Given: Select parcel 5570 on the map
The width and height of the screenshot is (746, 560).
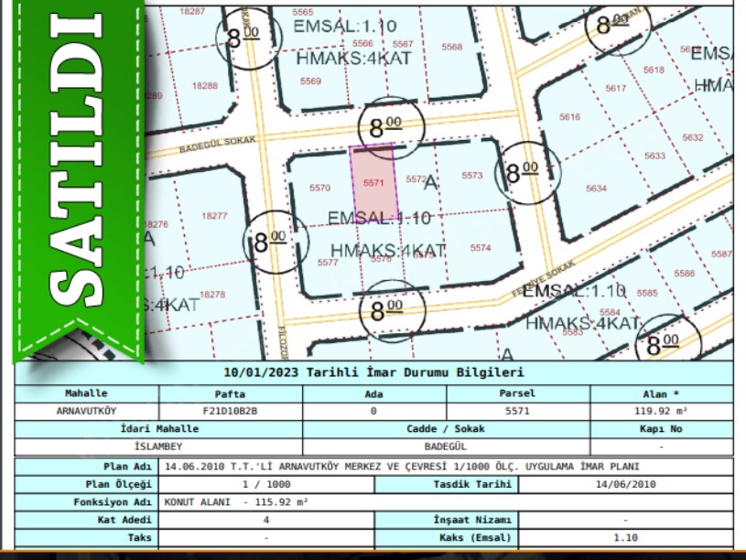Looking at the screenshot, I should [319, 188].
